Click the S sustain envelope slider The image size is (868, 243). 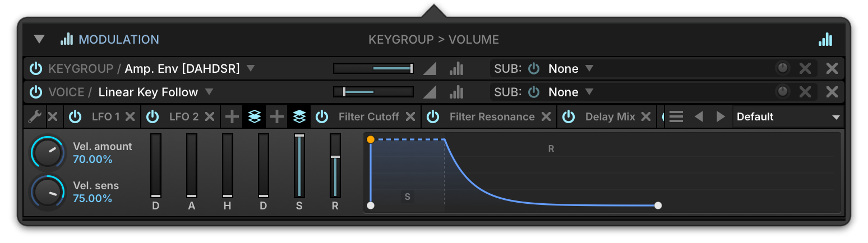pyautogui.click(x=299, y=166)
